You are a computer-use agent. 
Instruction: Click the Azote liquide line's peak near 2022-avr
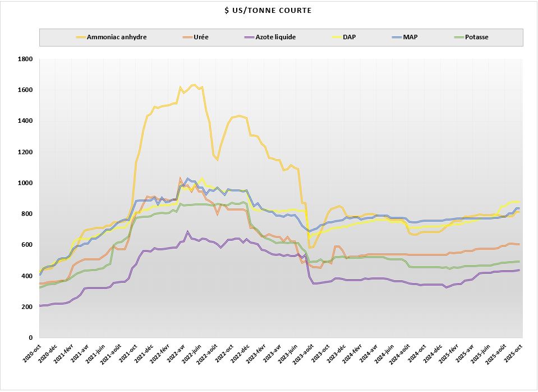187,231
